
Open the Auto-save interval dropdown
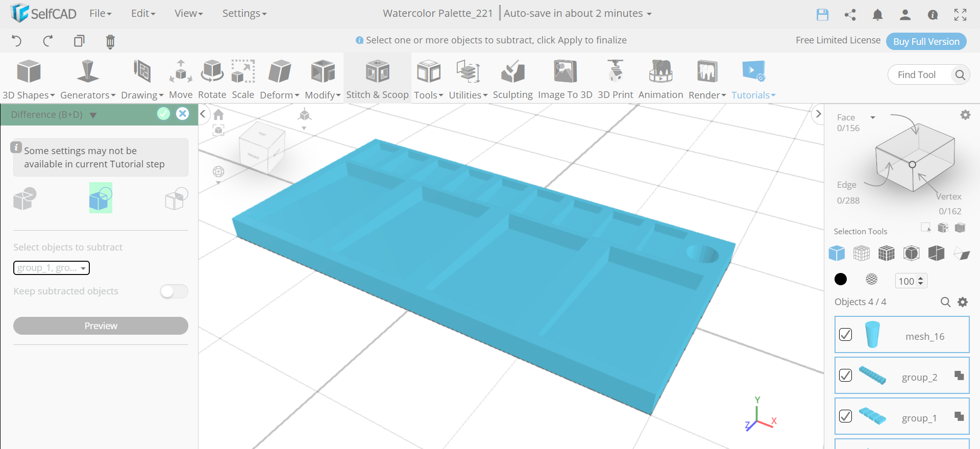click(649, 14)
